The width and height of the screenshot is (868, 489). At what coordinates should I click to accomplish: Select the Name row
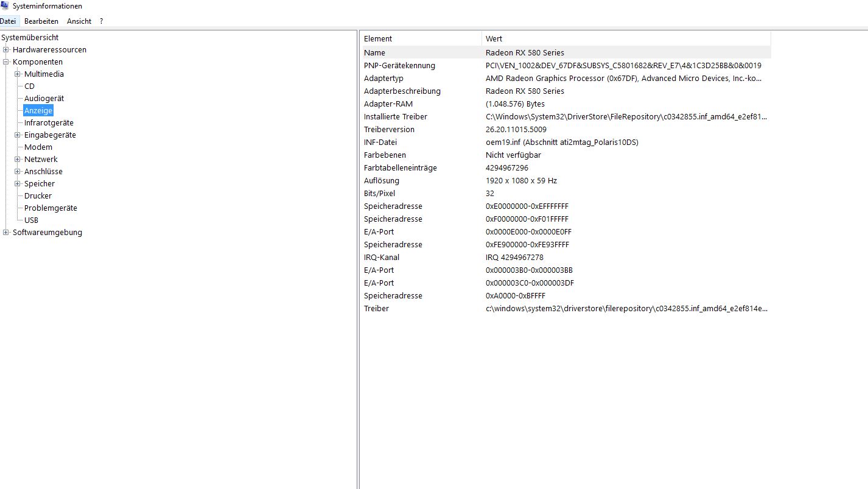pyautogui.click(x=566, y=52)
